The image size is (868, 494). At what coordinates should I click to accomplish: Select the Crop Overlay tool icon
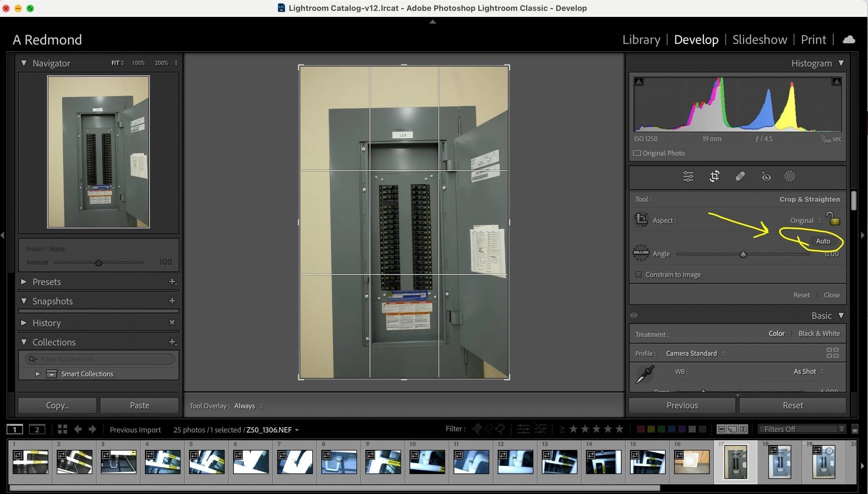(x=715, y=176)
